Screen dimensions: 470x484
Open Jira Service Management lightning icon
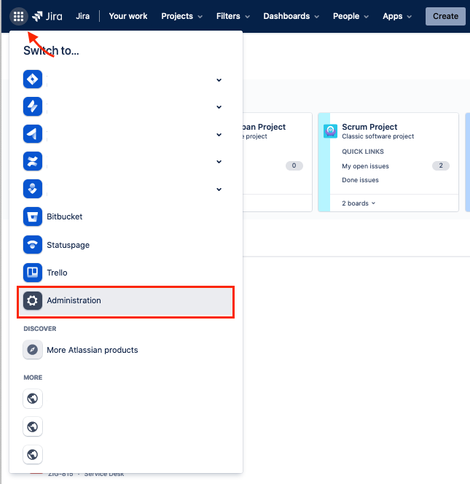pyautogui.click(x=33, y=107)
